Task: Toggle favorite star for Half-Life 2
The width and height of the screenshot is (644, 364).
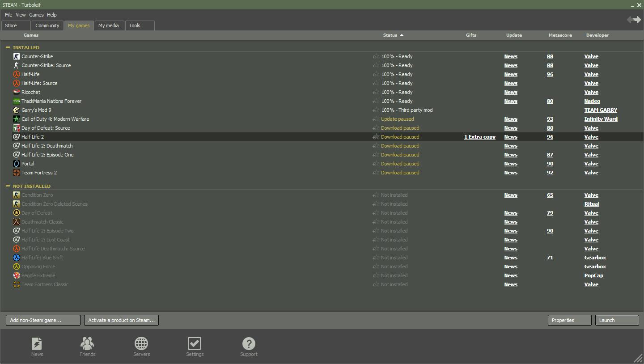Action: 376,137
